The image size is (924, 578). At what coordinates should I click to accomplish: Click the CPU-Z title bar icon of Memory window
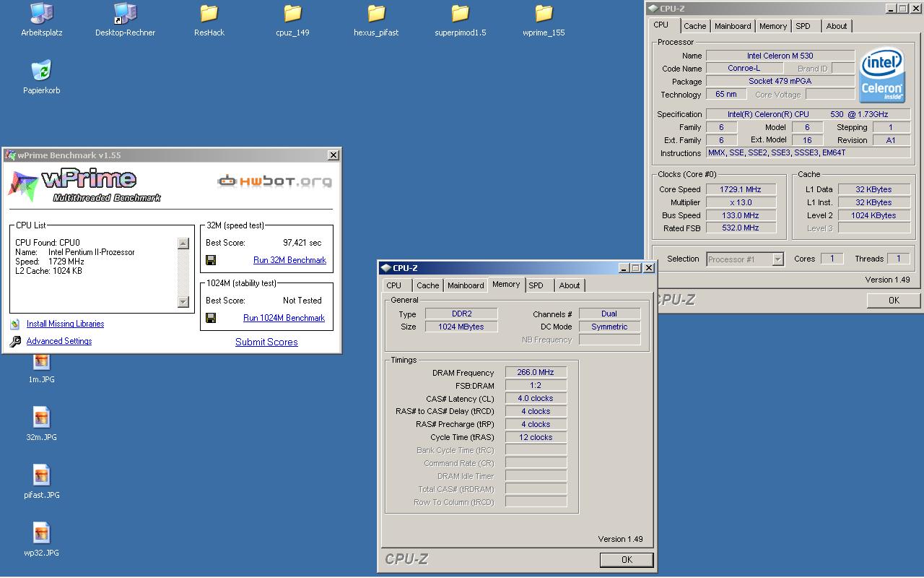385,268
